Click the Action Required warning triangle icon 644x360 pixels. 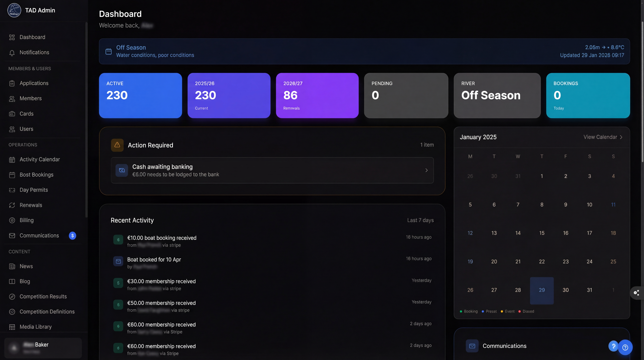(x=117, y=145)
